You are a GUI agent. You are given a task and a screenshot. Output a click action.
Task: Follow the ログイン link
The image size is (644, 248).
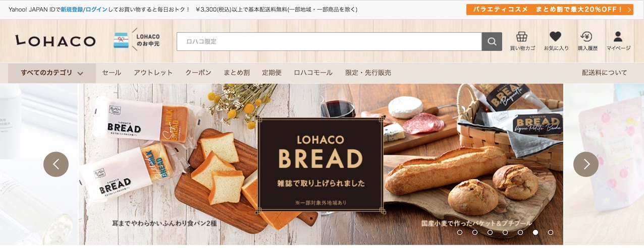coord(96,9)
